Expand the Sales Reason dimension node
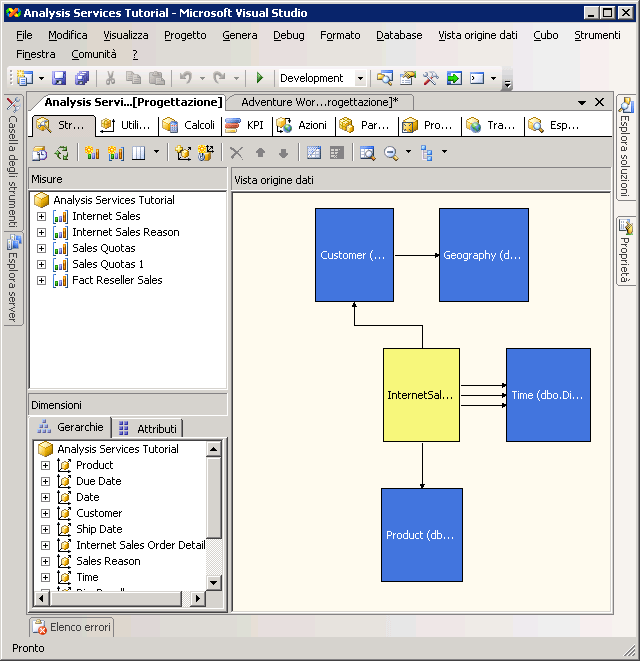 (46, 562)
